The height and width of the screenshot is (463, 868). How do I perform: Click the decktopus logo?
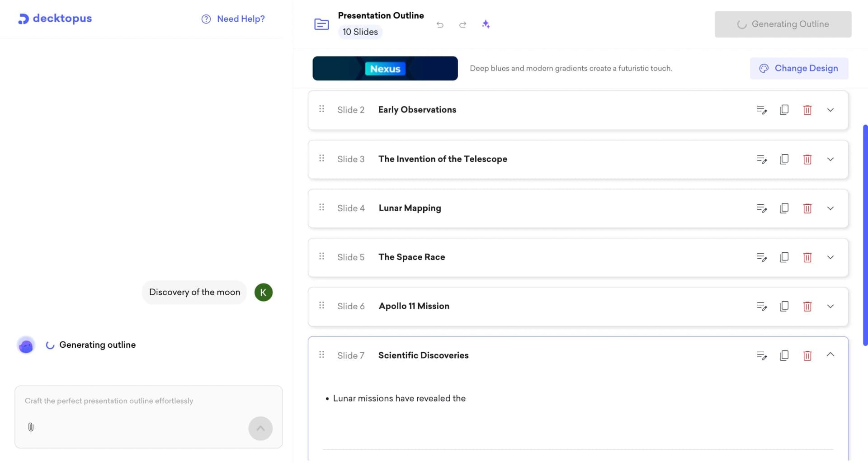coord(55,19)
